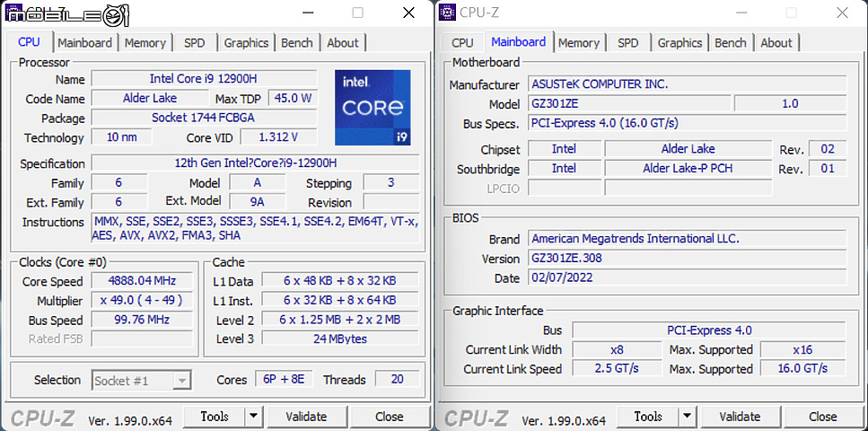
Task: Click the Name field Intel Core i9 12900H
Action: 205,79
